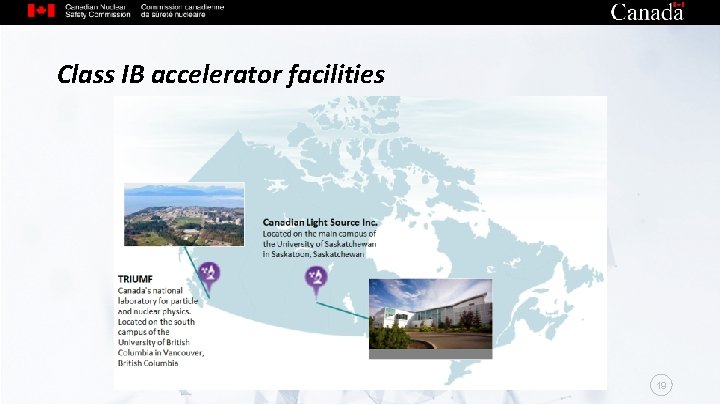Click the 'Class IB accelerator facilities' title

[221, 74]
